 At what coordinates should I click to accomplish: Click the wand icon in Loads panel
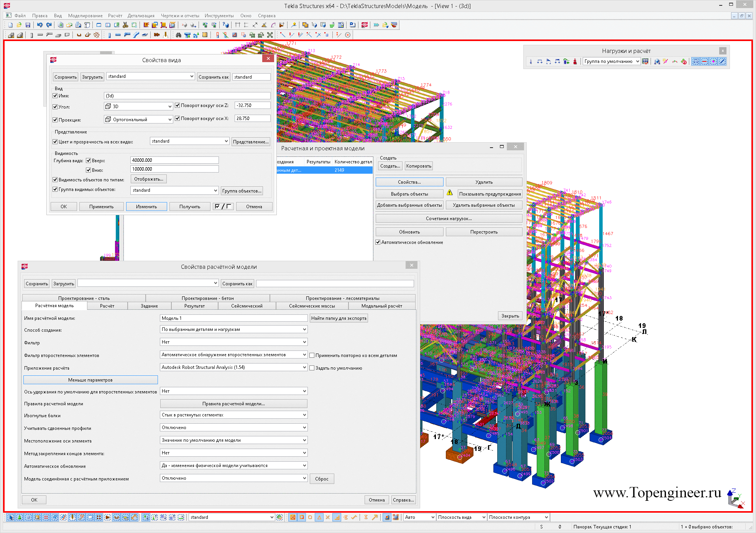pos(666,61)
